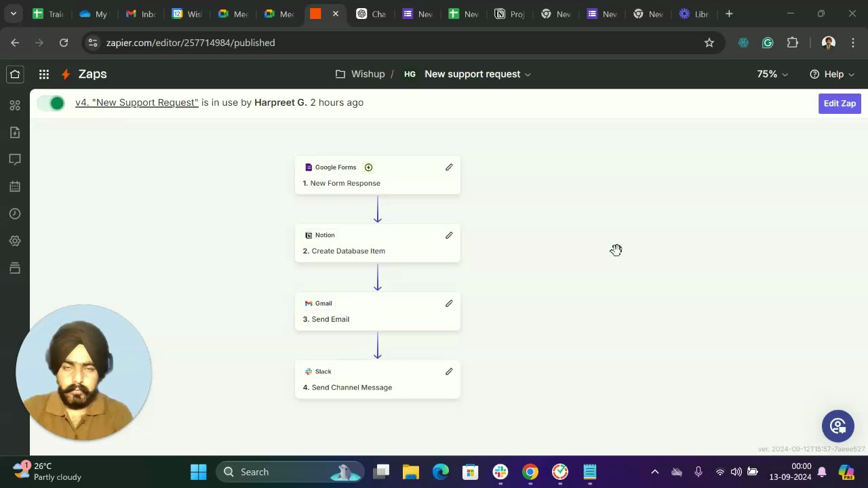Open the calendar schedule icon in sidebar

coord(15,186)
